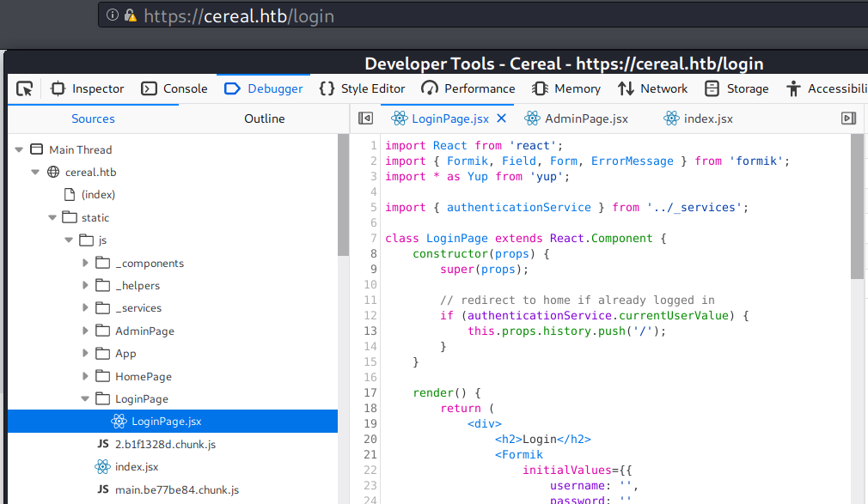Open the Network panel
This screenshot has height=504, width=868.
[652, 88]
